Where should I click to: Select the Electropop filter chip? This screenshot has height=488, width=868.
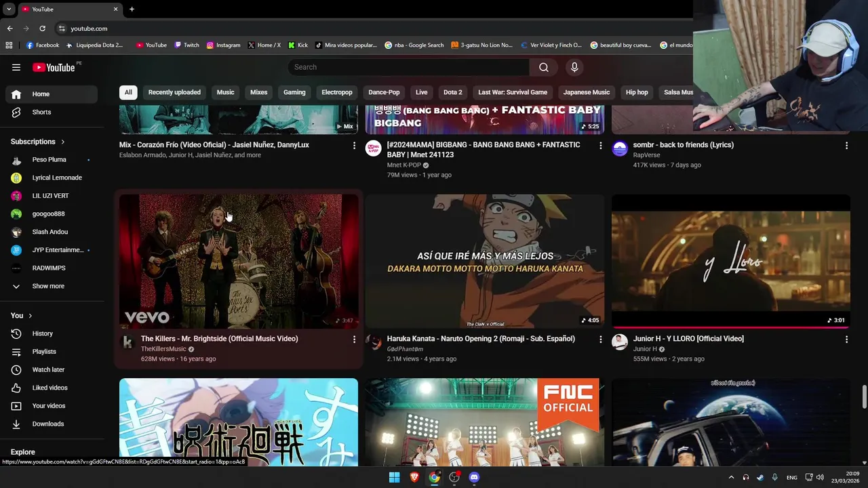click(337, 92)
